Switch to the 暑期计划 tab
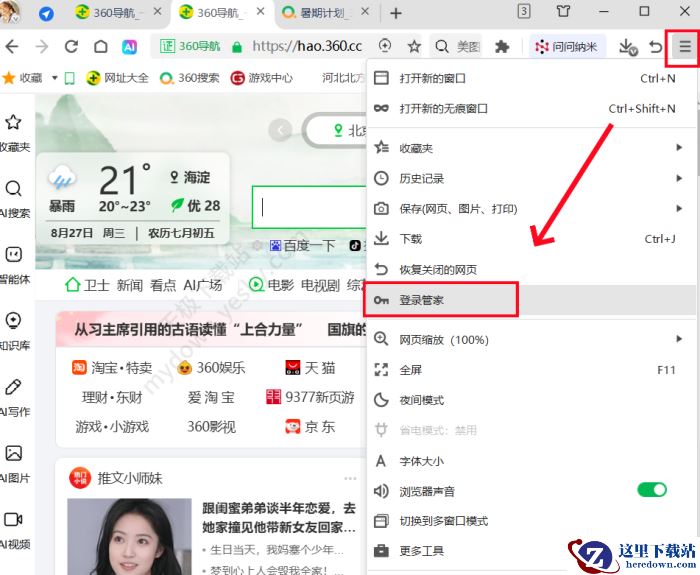This screenshot has height=575, width=700. click(322, 12)
